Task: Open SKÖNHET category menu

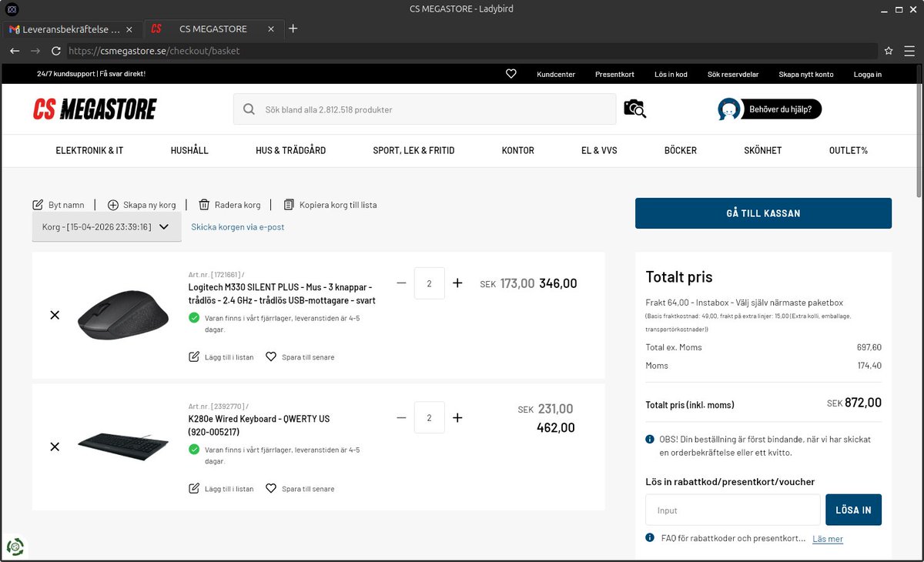Action: click(763, 150)
